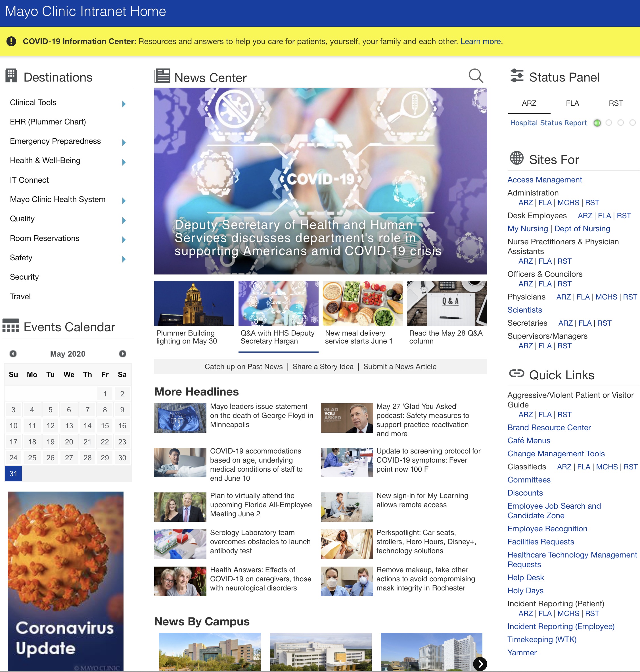Open Help Desk quick link
Viewport: 640px width, 672px height.
[x=525, y=577]
